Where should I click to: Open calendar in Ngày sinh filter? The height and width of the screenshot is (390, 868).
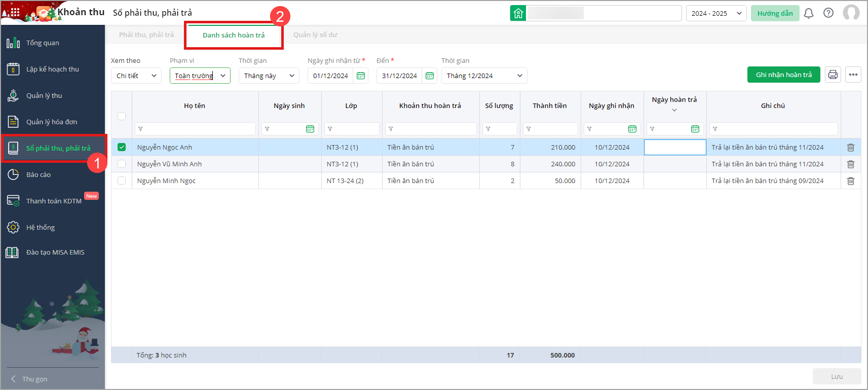coord(310,129)
